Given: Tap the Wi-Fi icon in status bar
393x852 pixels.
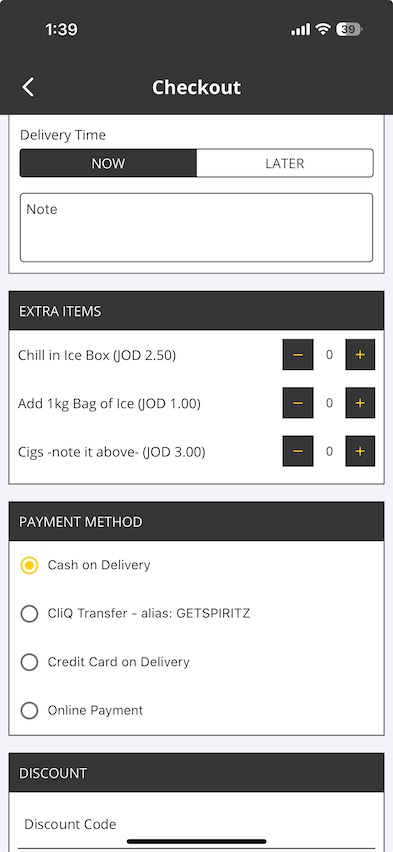Looking at the screenshot, I should pos(323,29).
